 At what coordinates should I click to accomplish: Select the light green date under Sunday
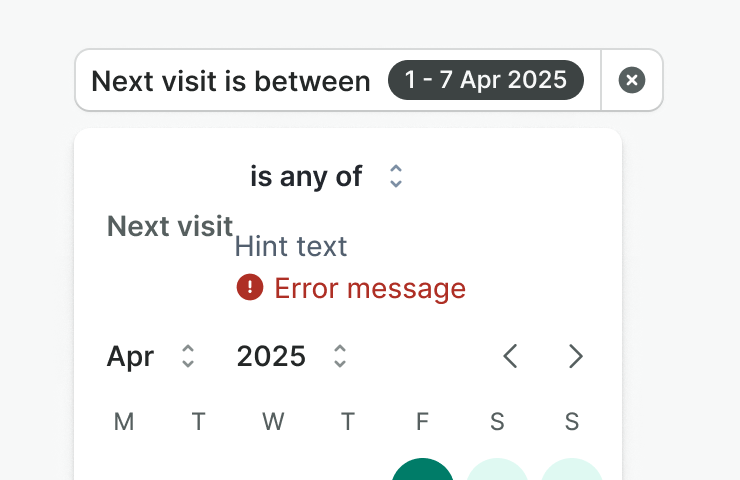pyautogui.click(x=572, y=471)
